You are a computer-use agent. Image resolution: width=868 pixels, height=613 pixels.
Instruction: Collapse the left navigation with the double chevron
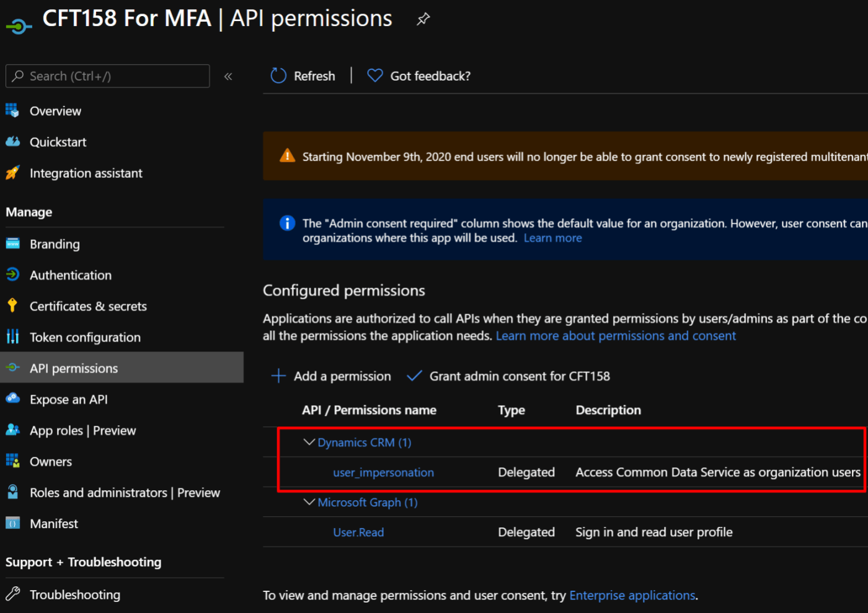(228, 76)
